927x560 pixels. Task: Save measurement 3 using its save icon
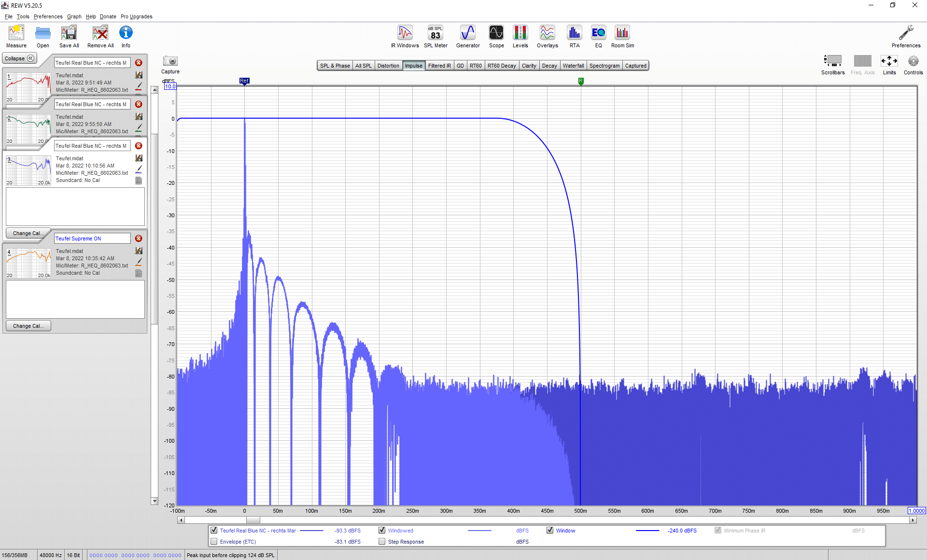[x=139, y=158]
